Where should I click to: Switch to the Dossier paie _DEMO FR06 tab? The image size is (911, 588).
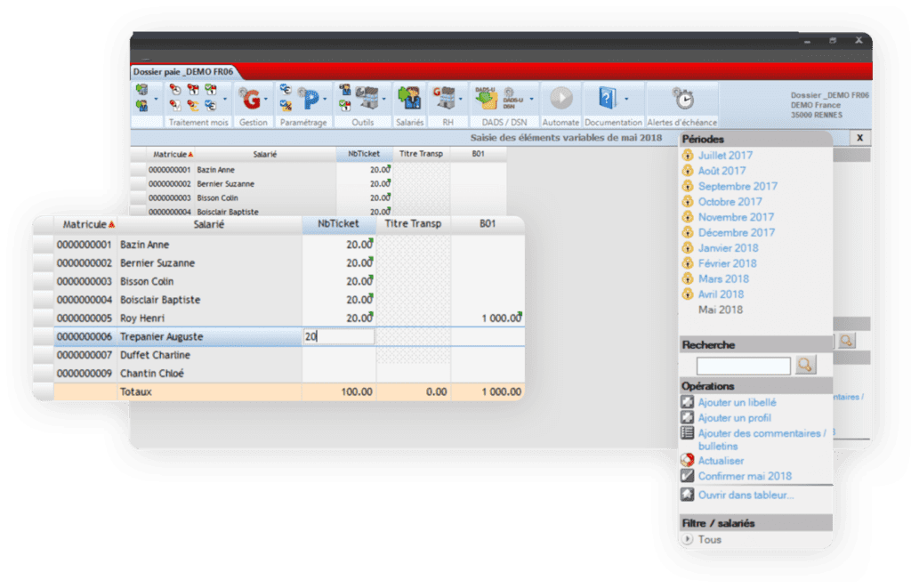tap(183, 71)
